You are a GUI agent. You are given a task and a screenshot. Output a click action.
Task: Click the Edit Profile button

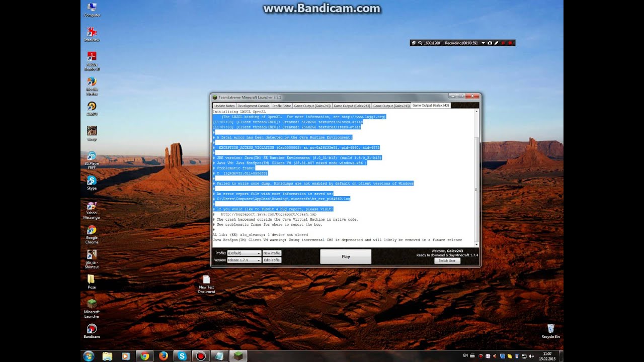click(272, 260)
